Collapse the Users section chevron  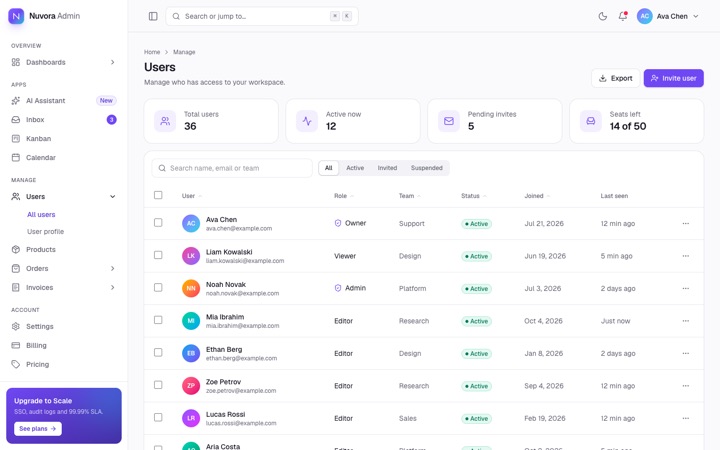[112, 197]
